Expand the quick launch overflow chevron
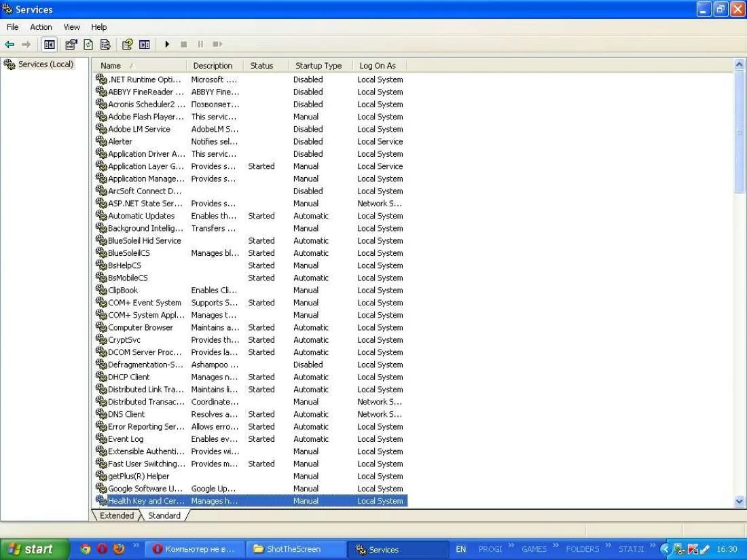This screenshot has width=747, height=560. point(136,545)
